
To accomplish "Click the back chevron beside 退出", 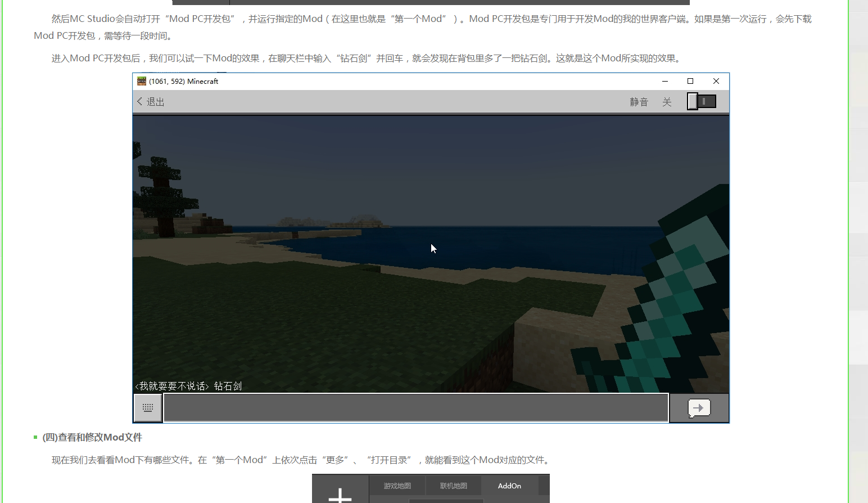I will pyautogui.click(x=139, y=101).
